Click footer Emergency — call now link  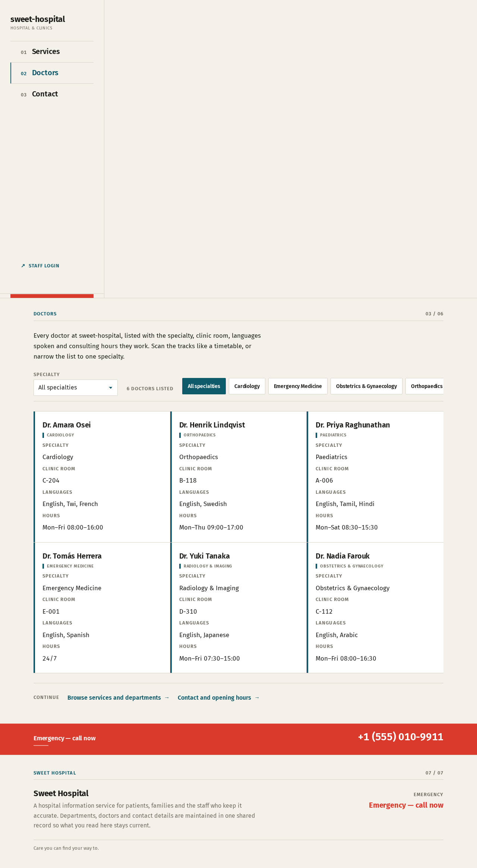point(406,805)
